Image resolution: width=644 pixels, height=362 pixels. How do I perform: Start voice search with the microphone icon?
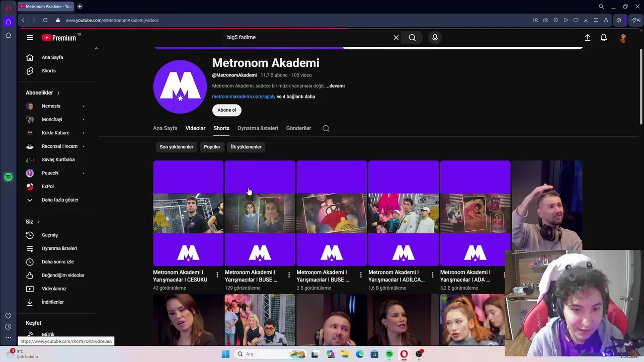(435, 37)
